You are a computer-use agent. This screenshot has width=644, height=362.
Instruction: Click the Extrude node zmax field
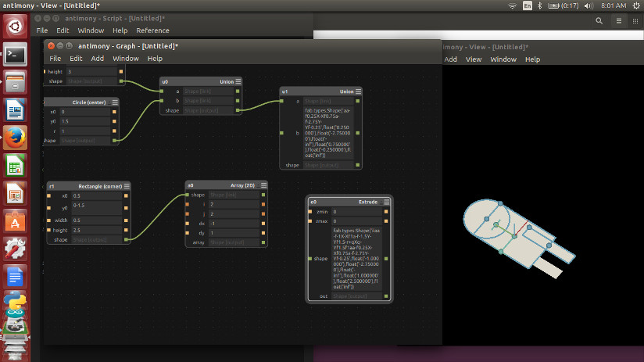(x=356, y=221)
